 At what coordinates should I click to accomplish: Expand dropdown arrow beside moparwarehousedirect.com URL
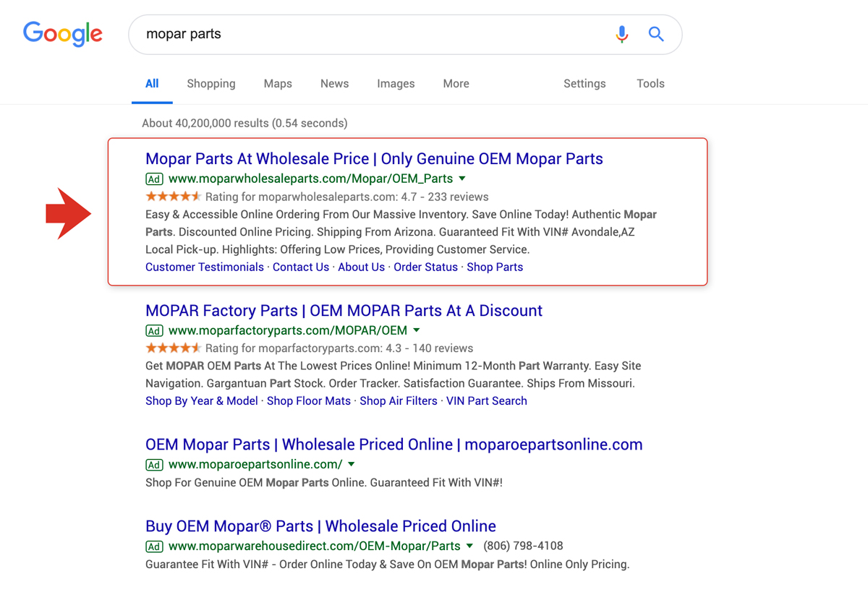470,546
